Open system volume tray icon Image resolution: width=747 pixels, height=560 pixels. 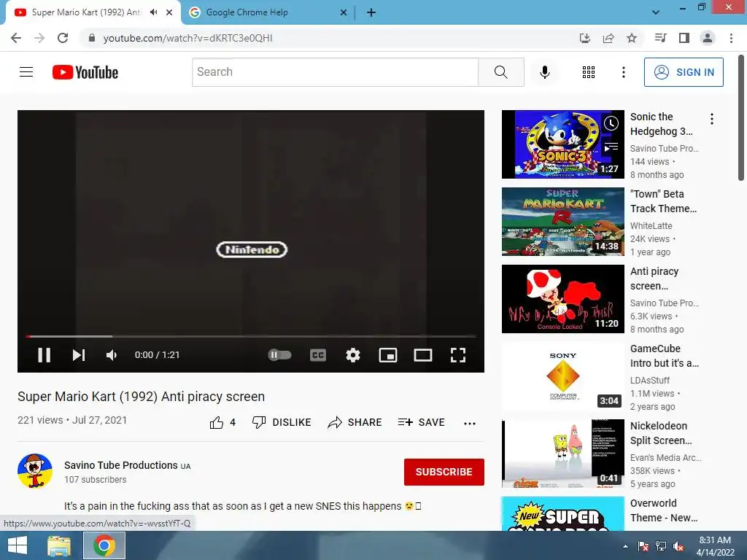pos(678,546)
